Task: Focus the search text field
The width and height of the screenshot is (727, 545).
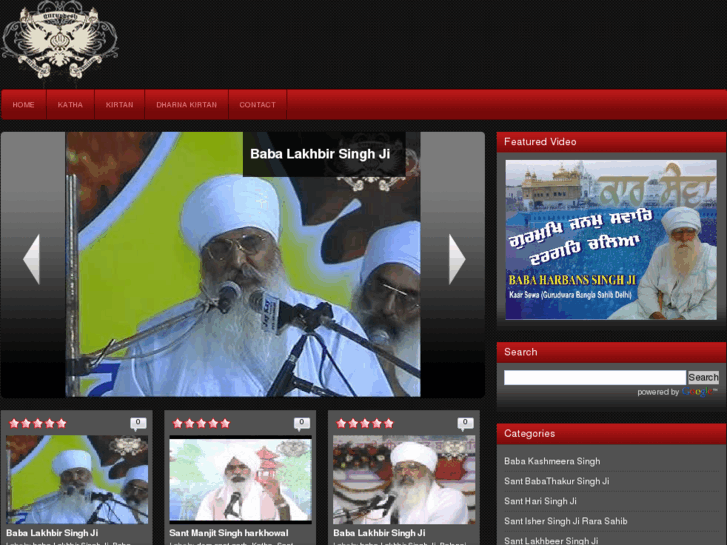Action: tap(595, 377)
